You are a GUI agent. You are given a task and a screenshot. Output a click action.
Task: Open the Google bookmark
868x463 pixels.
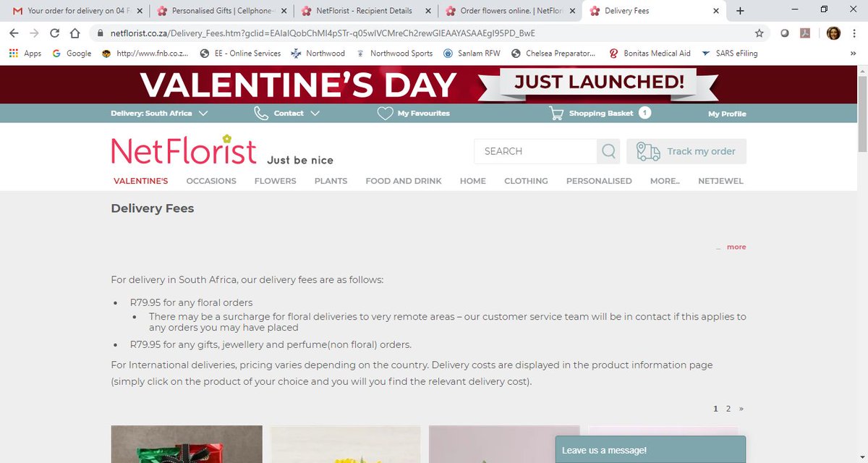[x=72, y=54]
